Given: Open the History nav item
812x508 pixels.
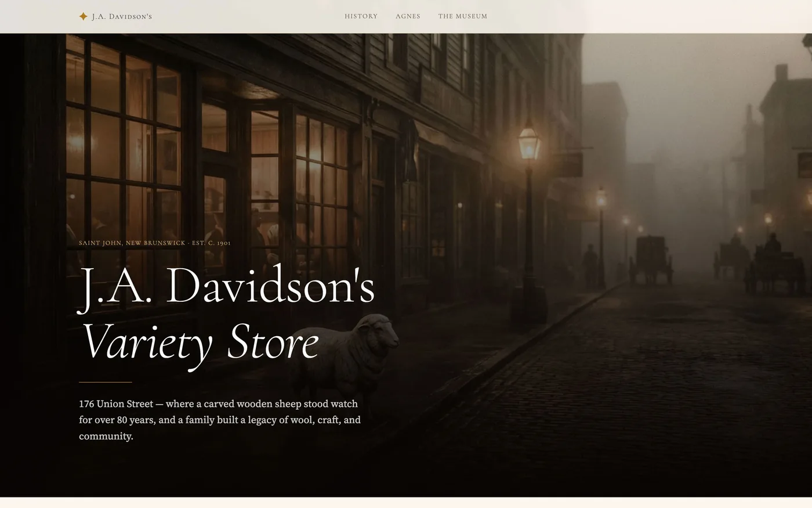Looking at the screenshot, I should (x=361, y=16).
